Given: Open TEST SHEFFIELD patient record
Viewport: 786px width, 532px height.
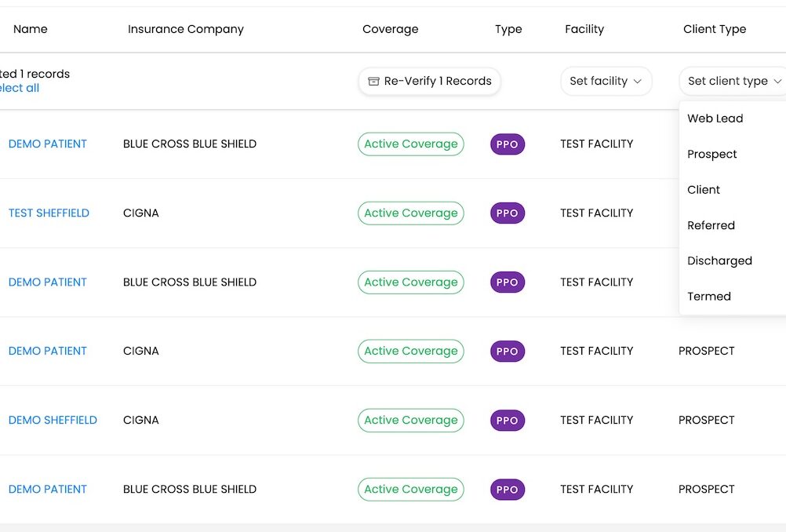Looking at the screenshot, I should (x=49, y=213).
